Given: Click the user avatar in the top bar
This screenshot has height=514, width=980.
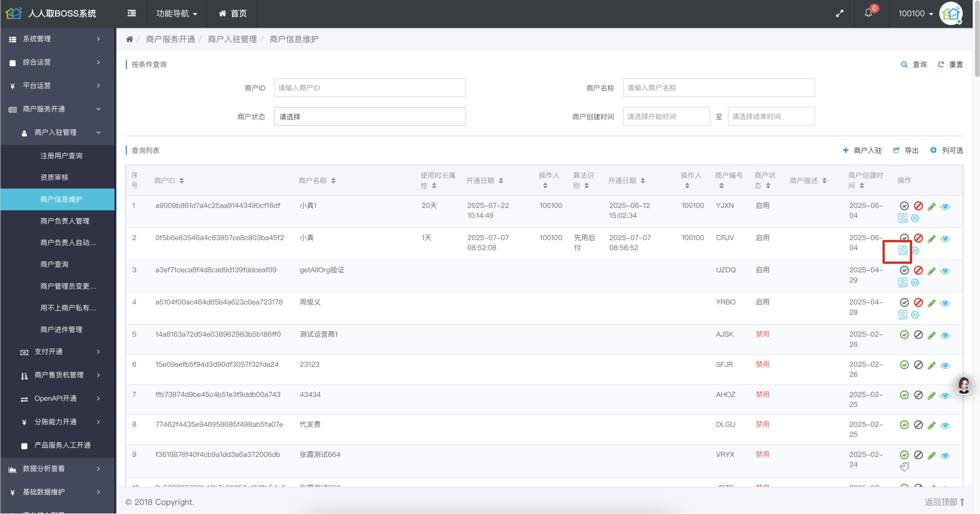Looking at the screenshot, I should [951, 13].
